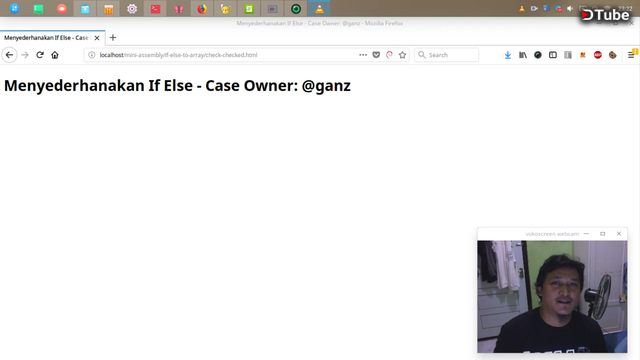This screenshot has width=640, height=360.
Task: Minimize the vokoscreen webcam window
Action: [587, 233]
